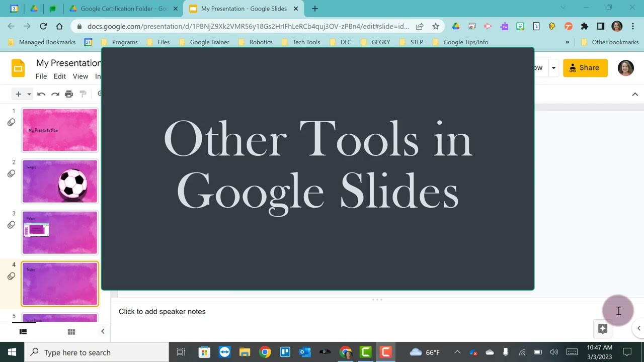
Task: Click transition link icon beside slide 3
Action: pyautogui.click(x=11, y=225)
